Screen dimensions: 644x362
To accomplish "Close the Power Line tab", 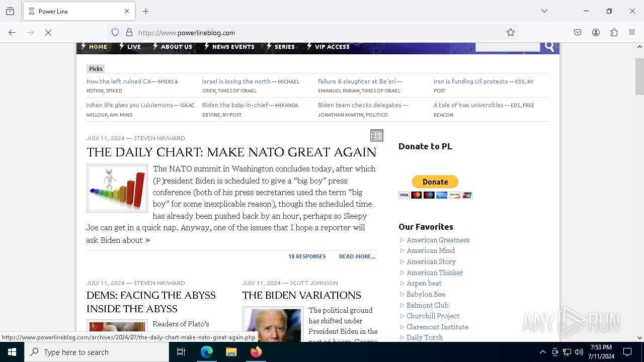I will [127, 11].
